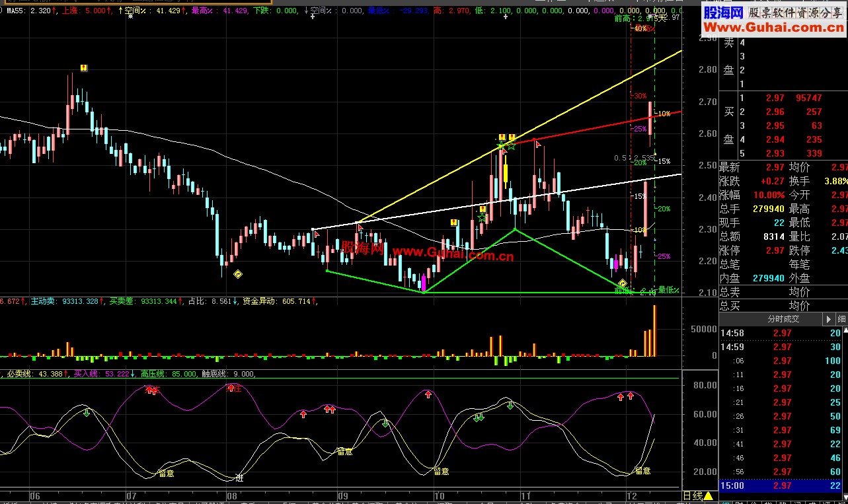Click the red 30% level label near the last candle

coord(640,96)
